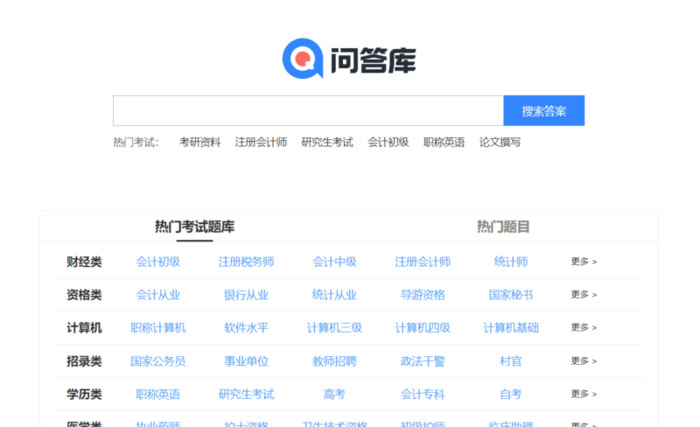Expand 更多 for the 计算机 row

[584, 328]
